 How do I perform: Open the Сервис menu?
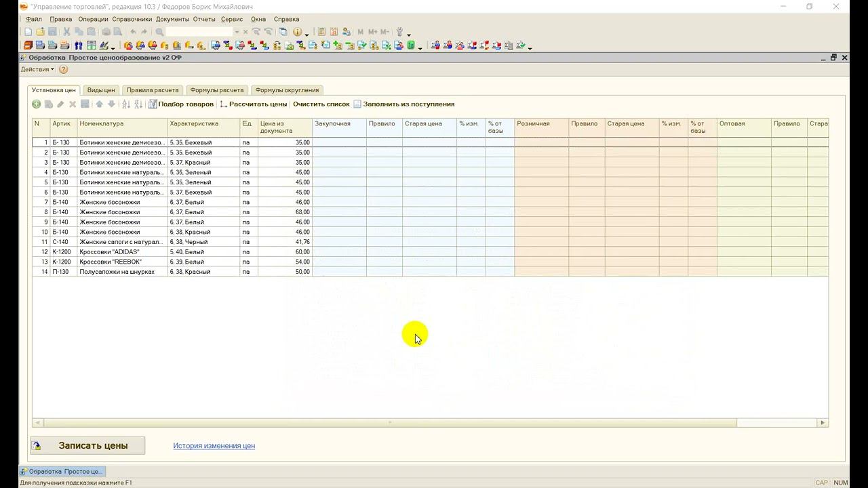pyautogui.click(x=232, y=19)
